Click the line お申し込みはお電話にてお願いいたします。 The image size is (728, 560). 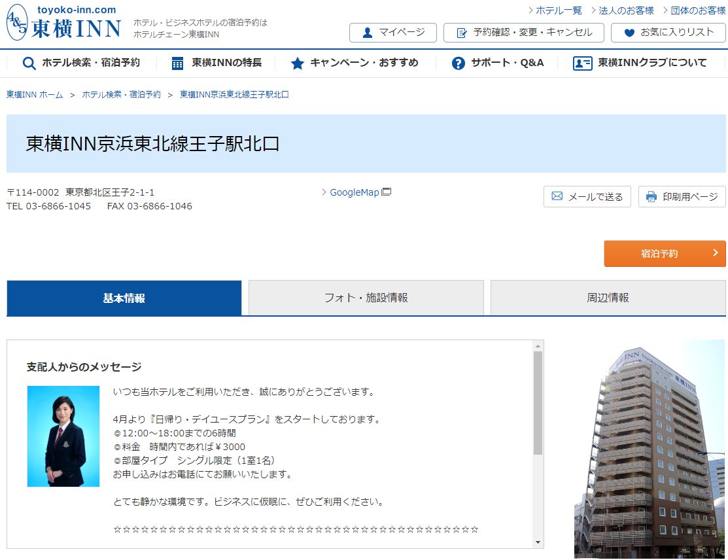pyautogui.click(x=203, y=474)
